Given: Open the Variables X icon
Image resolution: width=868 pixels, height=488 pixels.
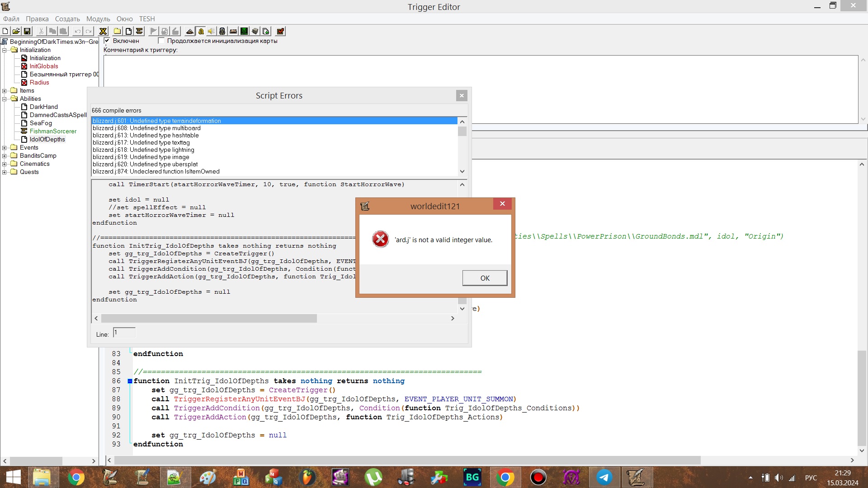Looking at the screenshot, I should coord(103,31).
